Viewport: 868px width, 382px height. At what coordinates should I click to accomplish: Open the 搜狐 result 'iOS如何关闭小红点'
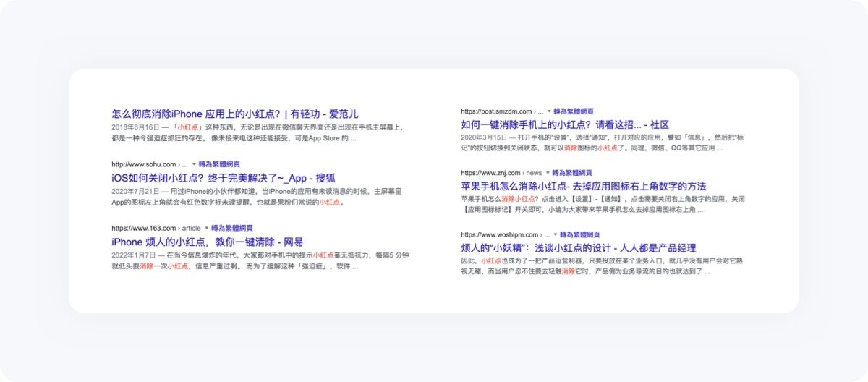(224, 178)
